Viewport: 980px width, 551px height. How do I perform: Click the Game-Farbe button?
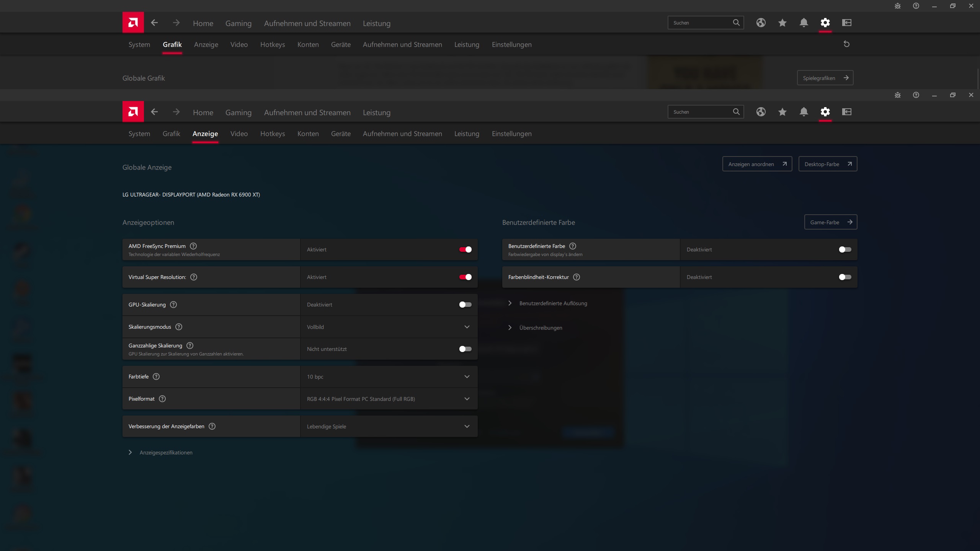pyautogui.click(x=830, y=222)
